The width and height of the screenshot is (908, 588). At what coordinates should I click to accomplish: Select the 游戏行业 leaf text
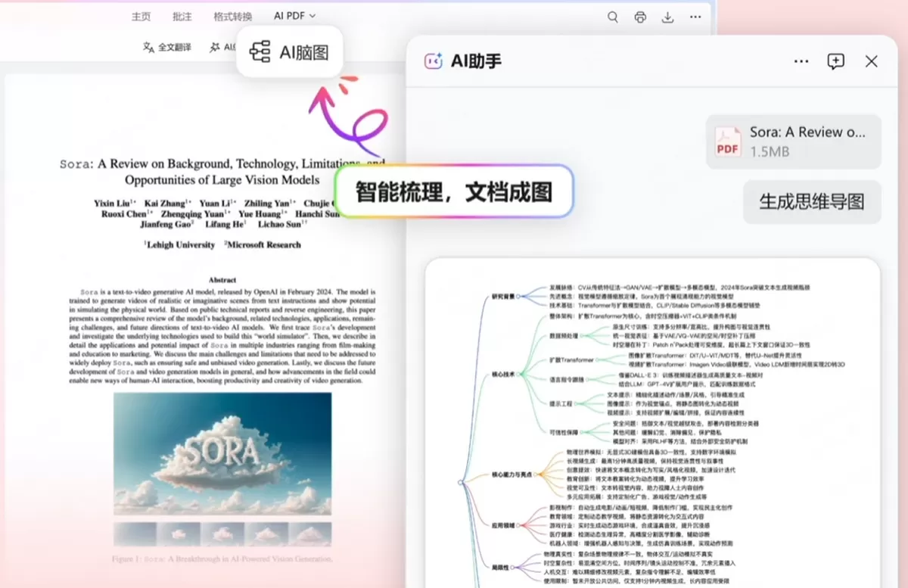coord(629,525)
